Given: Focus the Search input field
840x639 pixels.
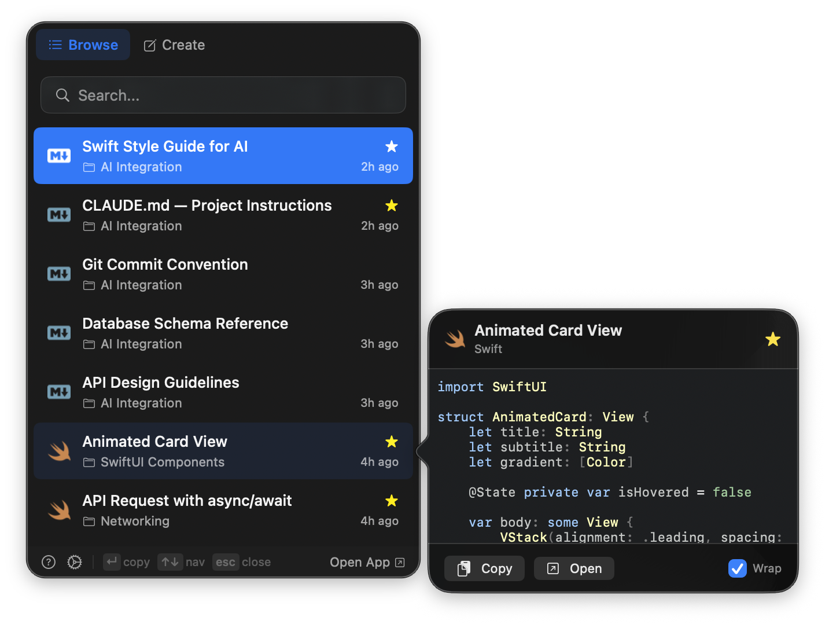Looking at the screenshot, I should pos(231,96).
